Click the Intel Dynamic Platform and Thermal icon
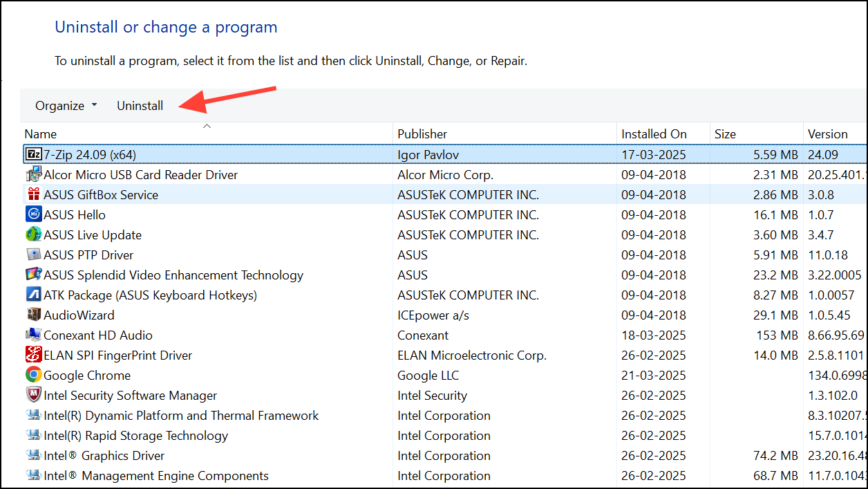Screen dimensions: 868x489 click(33, 415)
